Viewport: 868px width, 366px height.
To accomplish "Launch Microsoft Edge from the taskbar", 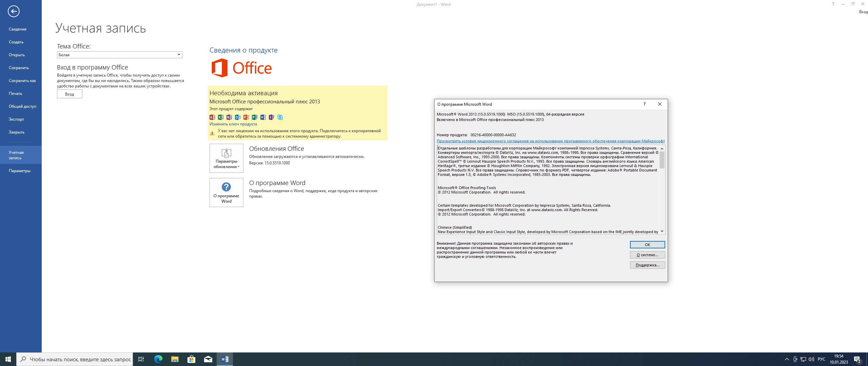I will 158,359.
